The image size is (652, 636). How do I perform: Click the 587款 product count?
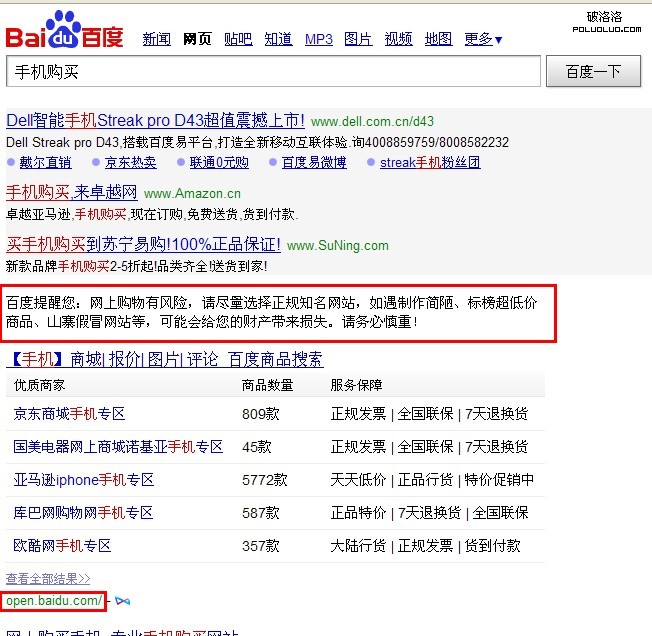pos(261,513)
